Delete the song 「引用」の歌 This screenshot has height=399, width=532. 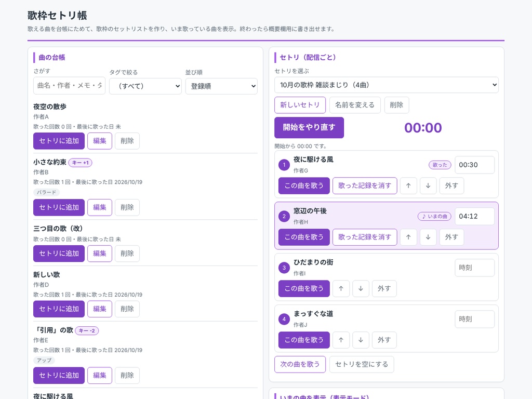[127, 375]
